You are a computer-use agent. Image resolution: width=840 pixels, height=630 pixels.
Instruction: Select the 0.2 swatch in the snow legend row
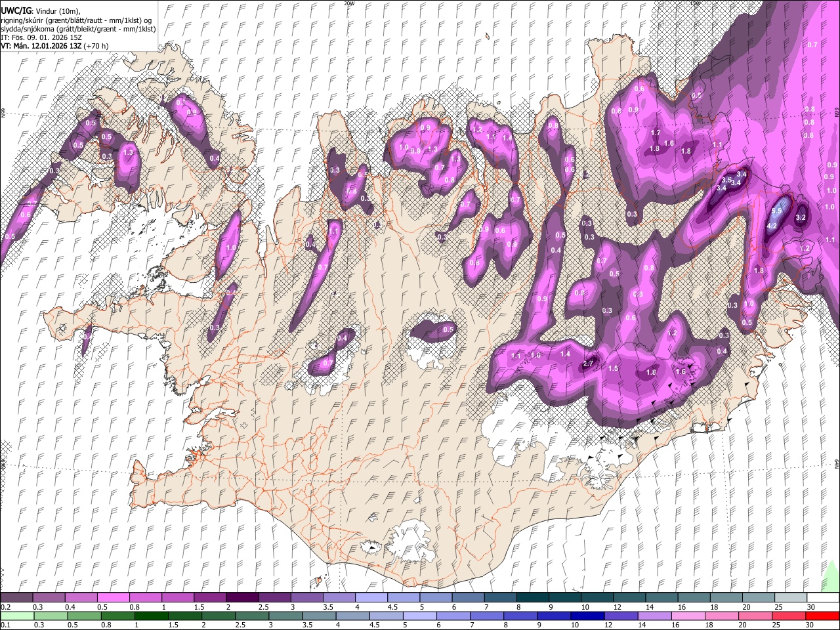point(16,598)
